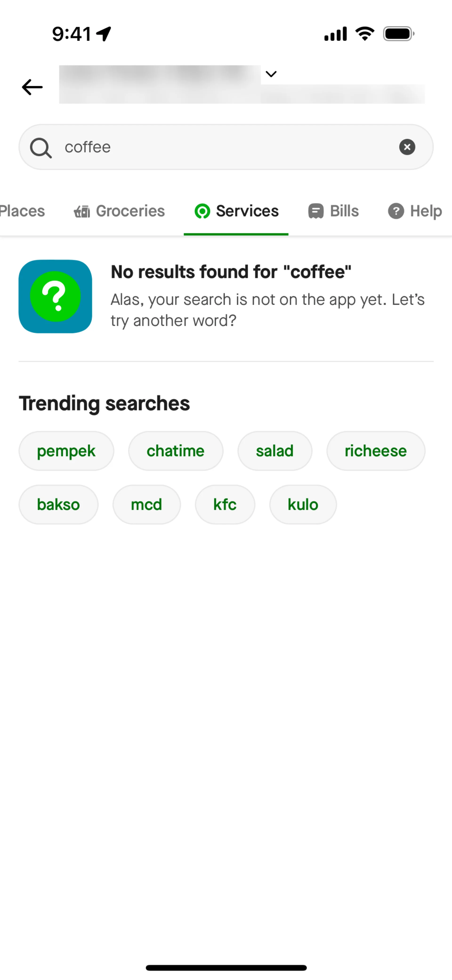452x980 pixels.
Task: Select mcd from trending searches
Action: point(146,504)
